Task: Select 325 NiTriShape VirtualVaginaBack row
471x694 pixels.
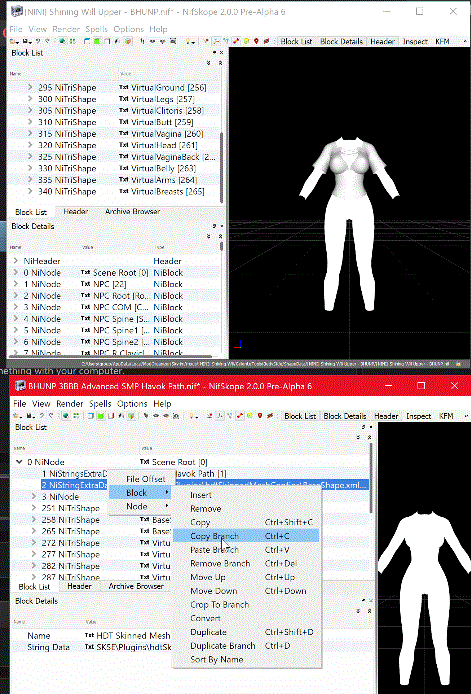Action: pyautogui.click(x=114, y=157)
